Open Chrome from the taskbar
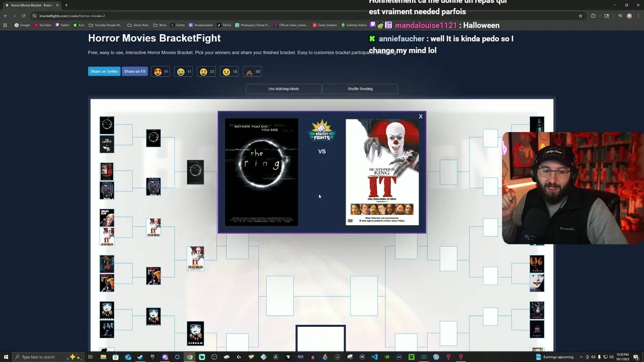This screenshot has width=644, height=362. (x=190, y=357)
